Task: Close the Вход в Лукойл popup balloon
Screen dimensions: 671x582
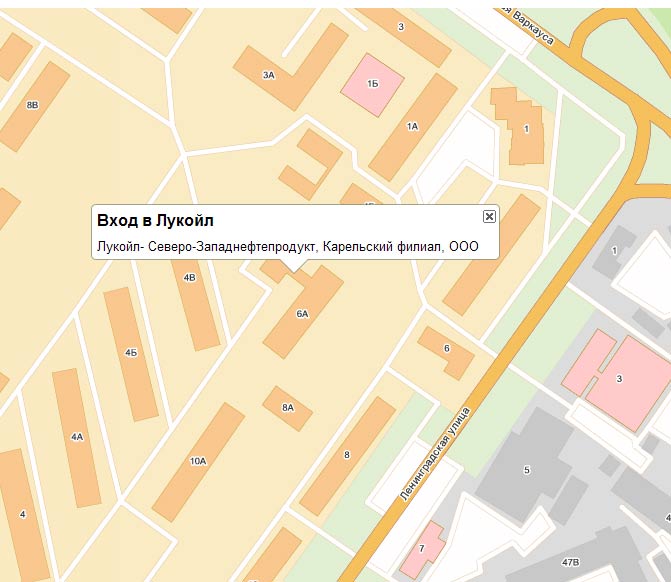Action: pyautogui.click(x=489, y=216)
